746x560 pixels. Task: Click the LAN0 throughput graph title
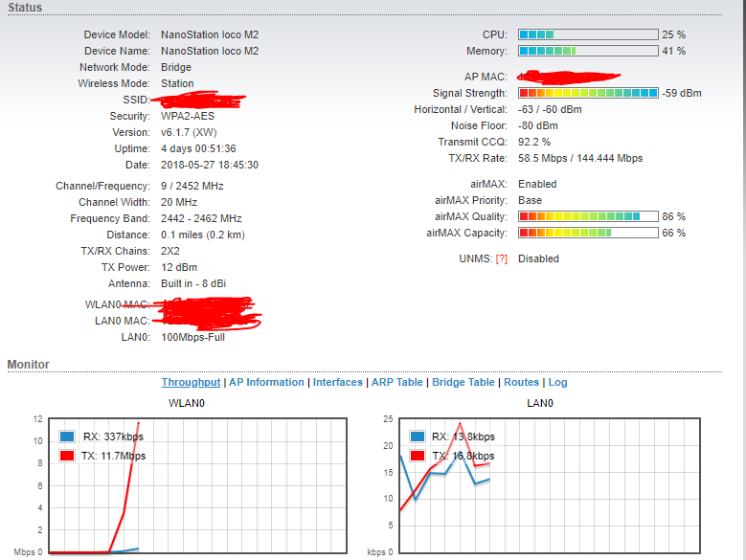coord(540,403)
